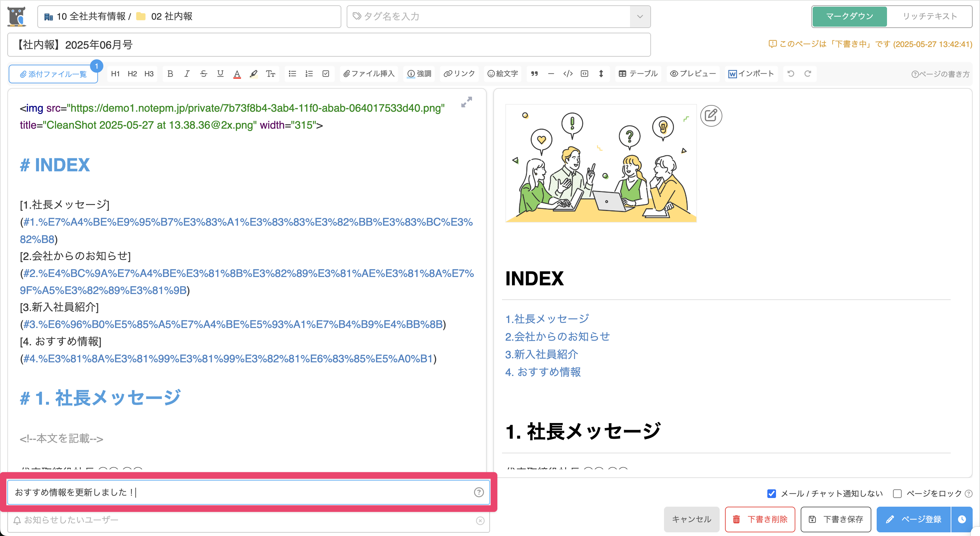The height and width of the screenshot is (536, 980).
Task: Insert a bulleted list
Action: [292, 74]
